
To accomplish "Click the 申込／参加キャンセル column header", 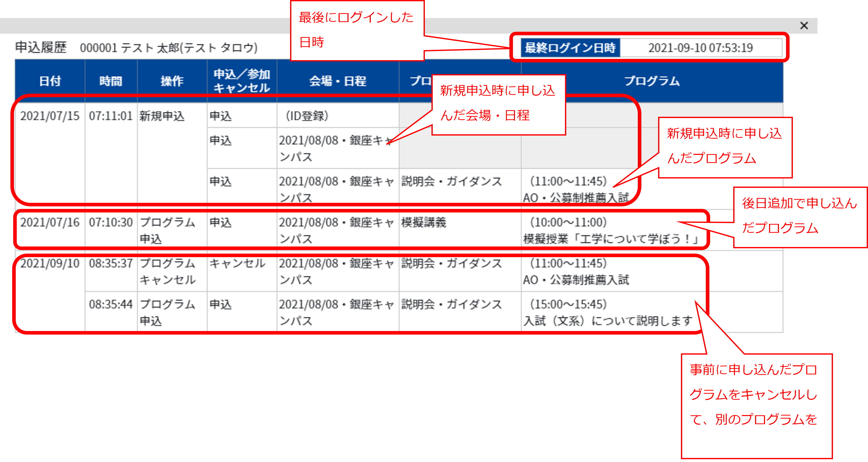I will pos(242,81).
